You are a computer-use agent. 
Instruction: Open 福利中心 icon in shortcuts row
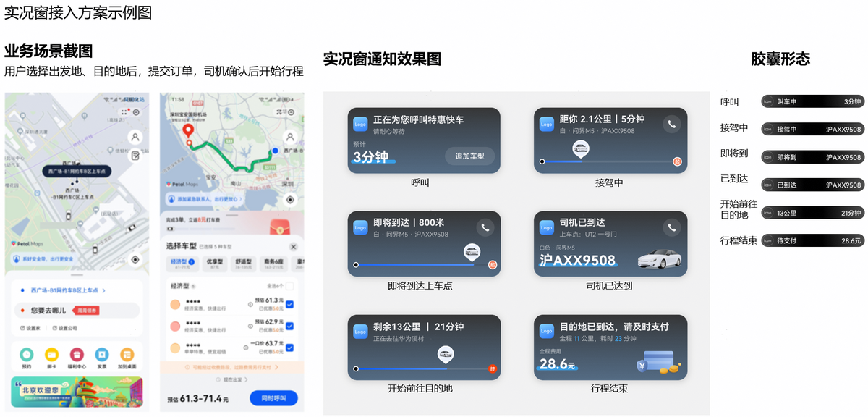coord(77,355)
